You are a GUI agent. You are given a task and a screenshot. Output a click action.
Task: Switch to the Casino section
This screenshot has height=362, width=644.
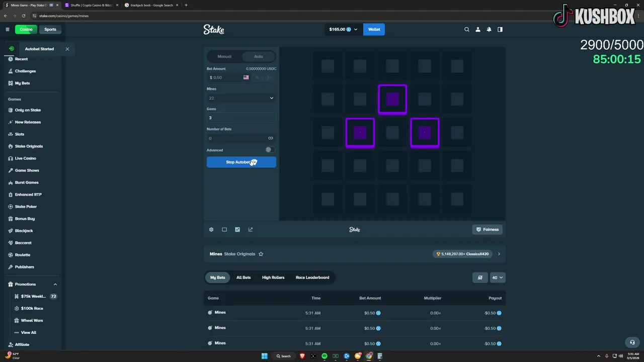[26, 29]
